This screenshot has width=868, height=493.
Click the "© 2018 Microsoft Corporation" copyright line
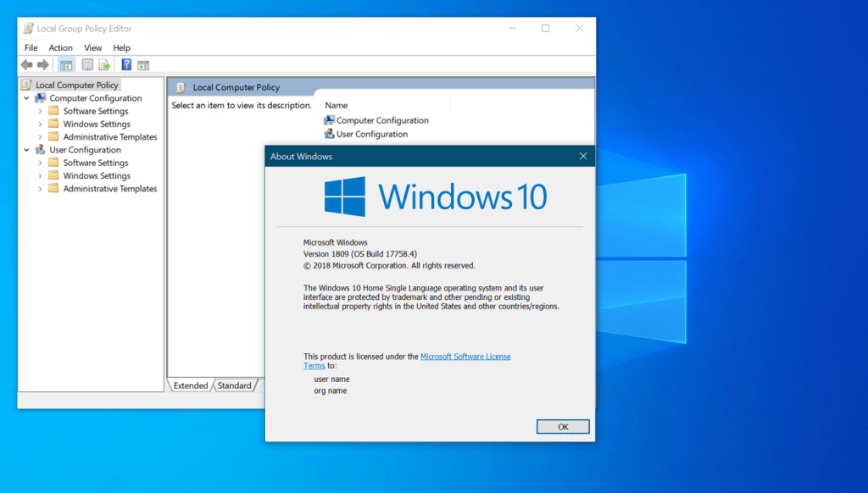point(389,266)
